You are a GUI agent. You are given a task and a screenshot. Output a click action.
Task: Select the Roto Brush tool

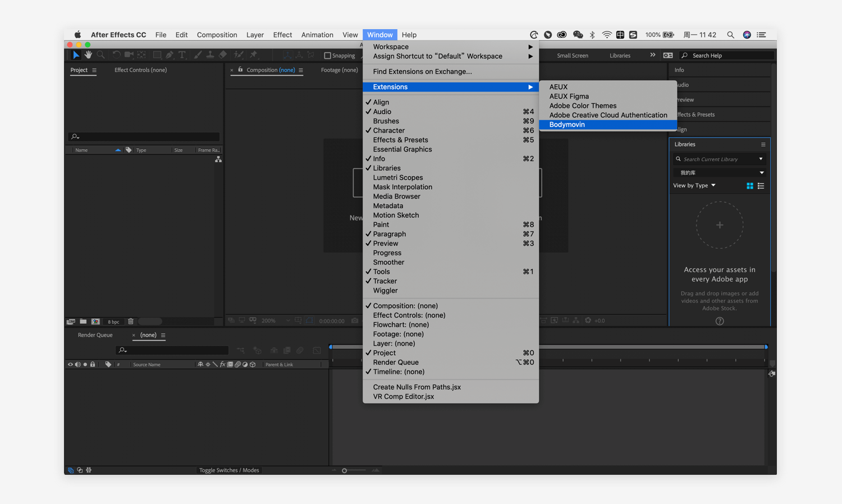pos(239,55)
